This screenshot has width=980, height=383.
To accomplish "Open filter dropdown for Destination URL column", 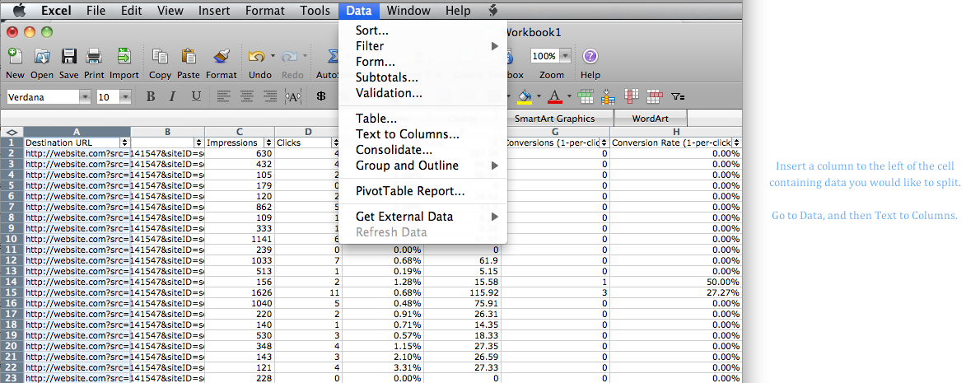I will (x=125, y=142).
